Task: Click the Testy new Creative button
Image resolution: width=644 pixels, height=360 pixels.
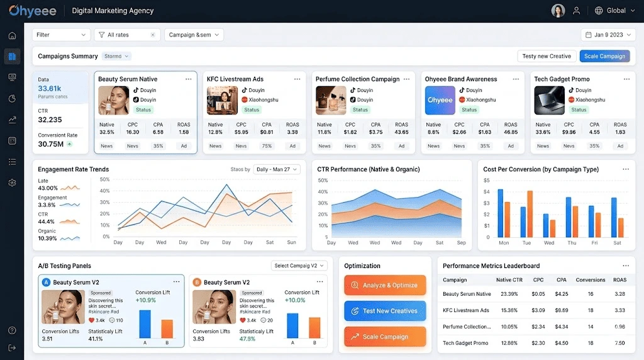Action: (547, 56)
